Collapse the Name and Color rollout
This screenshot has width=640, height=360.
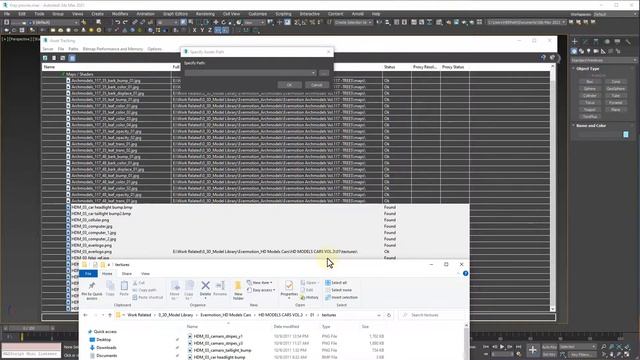pyautogui.click(x=591, y=126)
